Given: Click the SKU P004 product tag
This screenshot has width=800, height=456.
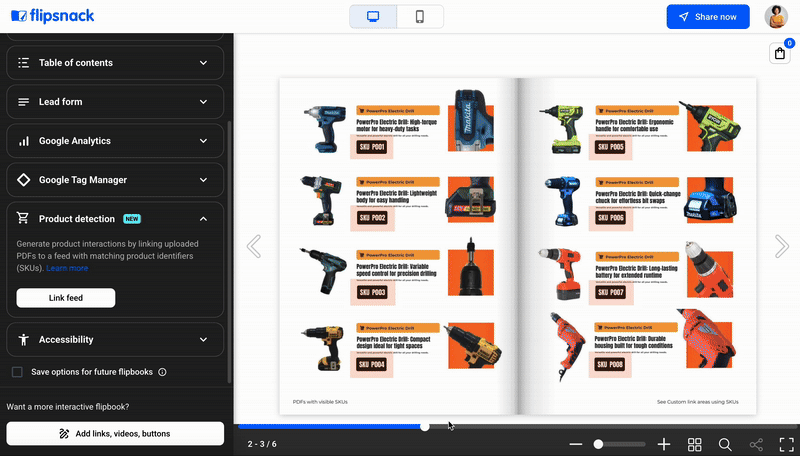Looking at the screenshot, I should point(371,364).
